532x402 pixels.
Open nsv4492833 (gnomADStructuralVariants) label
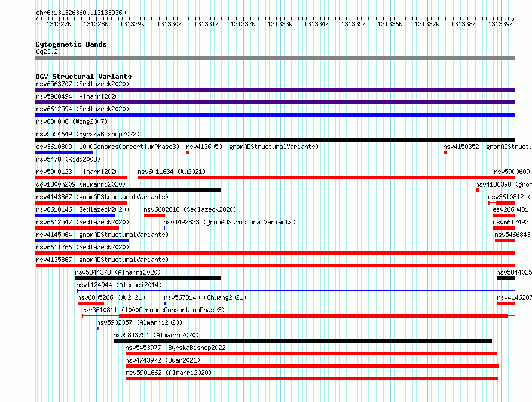coord(230,222)
